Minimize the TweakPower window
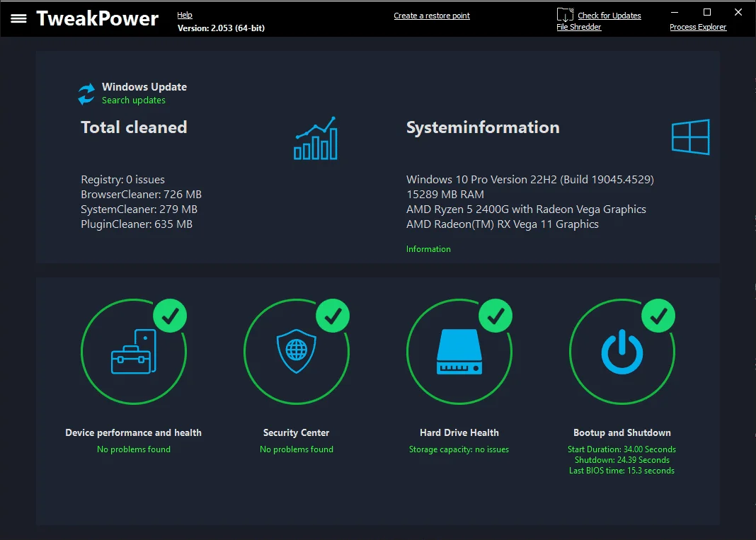This screenshot has height=540, width=756. tap(675, 12)
